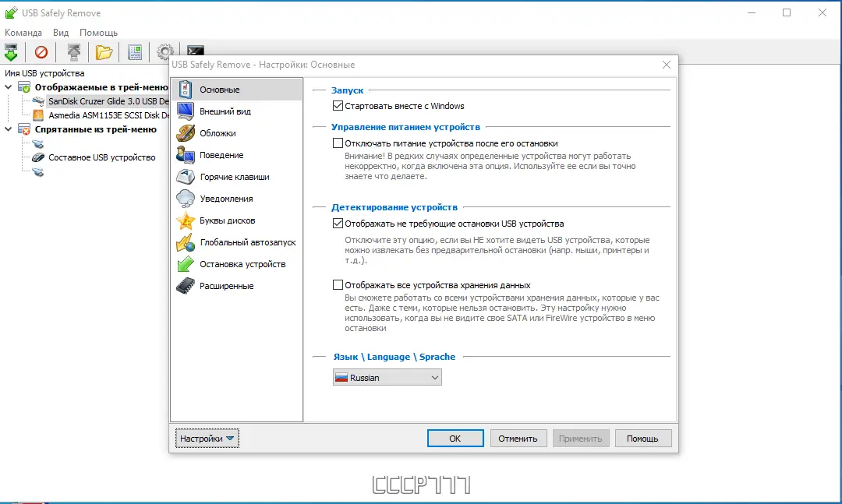
Task: Click the Отменить button
Action: [x=518, y=439]
